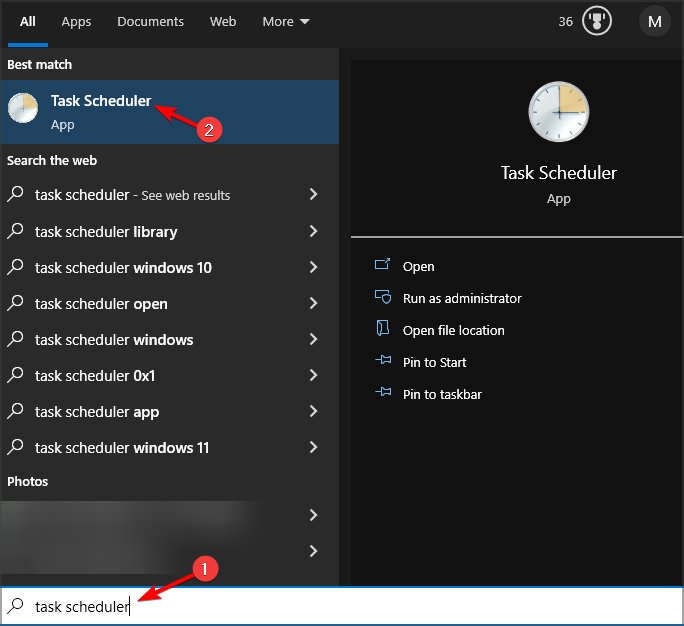The width and height of the screenshot is (684, 626).
Task: Click the Pin to Start pin icon
Action: coord(382,362)
